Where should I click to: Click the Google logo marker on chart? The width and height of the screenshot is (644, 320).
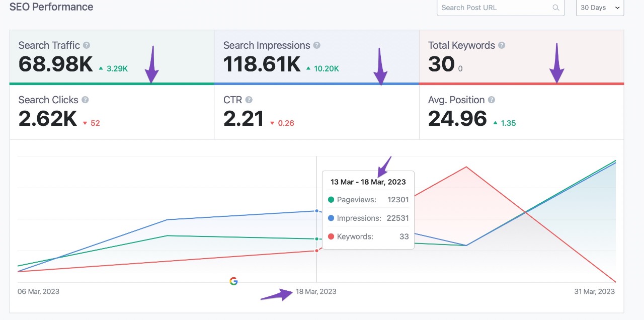click(233, 281)
